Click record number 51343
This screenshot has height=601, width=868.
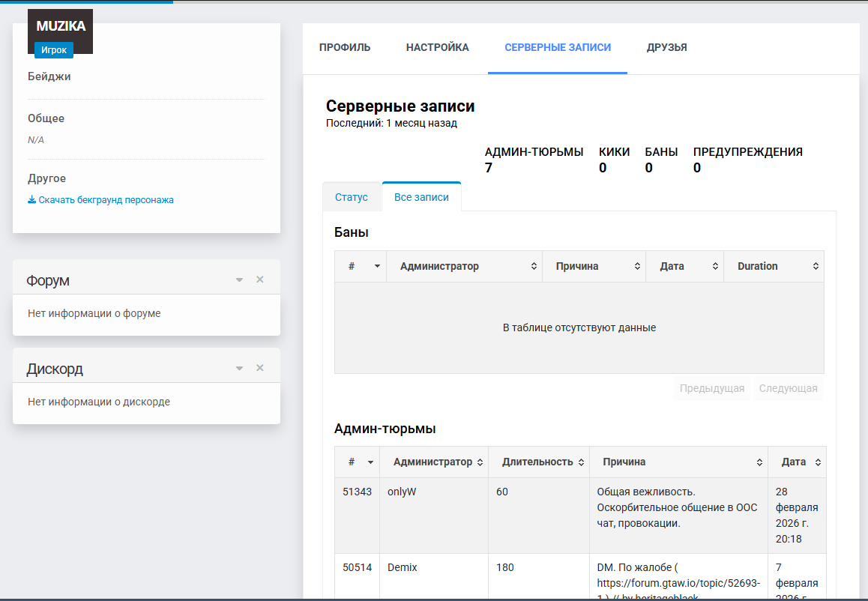pos(357,492)
